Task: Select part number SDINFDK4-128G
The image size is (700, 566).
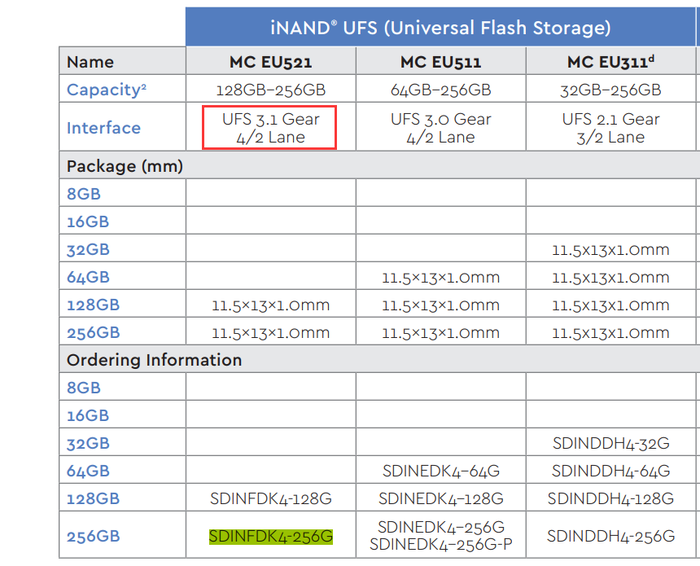Action: pos(270,498)
